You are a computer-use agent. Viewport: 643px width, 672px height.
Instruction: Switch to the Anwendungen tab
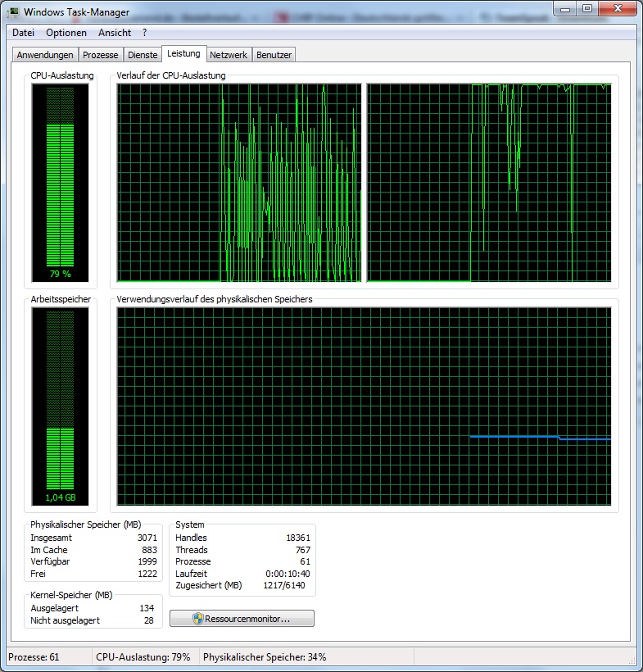(x=45, y=55)
